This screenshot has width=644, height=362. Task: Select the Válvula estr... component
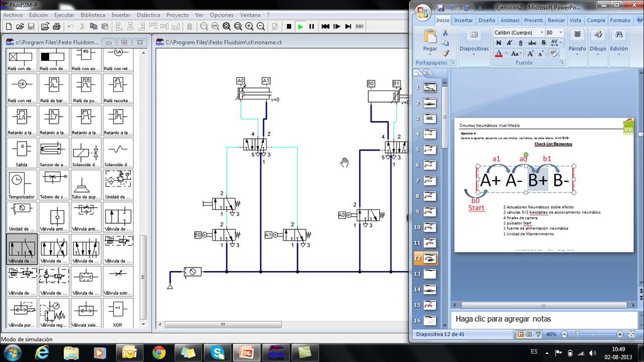pyautogui.click(x=118, y=281)
